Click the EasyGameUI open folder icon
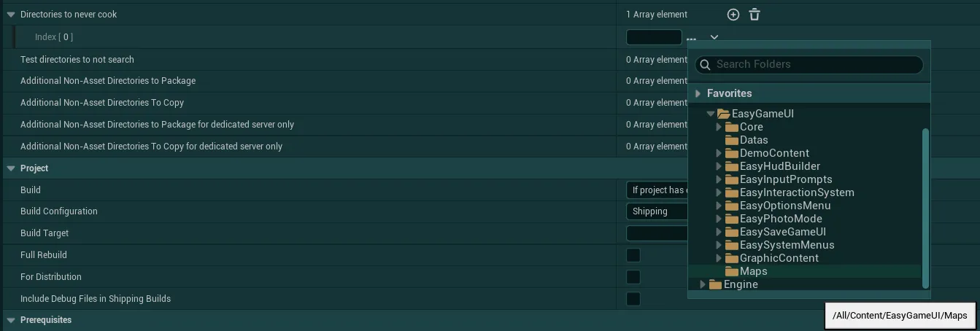980x331 pixels. click(724, 114)
